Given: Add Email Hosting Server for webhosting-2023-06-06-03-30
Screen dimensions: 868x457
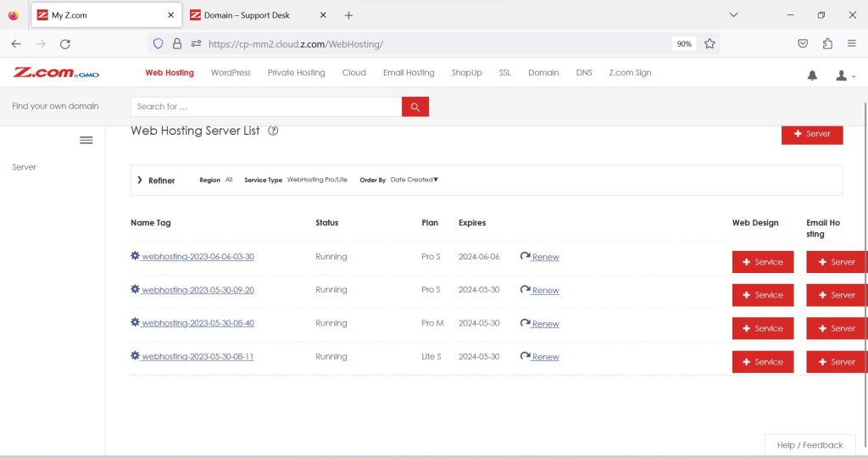Looking at the screenshot, I should point(837,262).
